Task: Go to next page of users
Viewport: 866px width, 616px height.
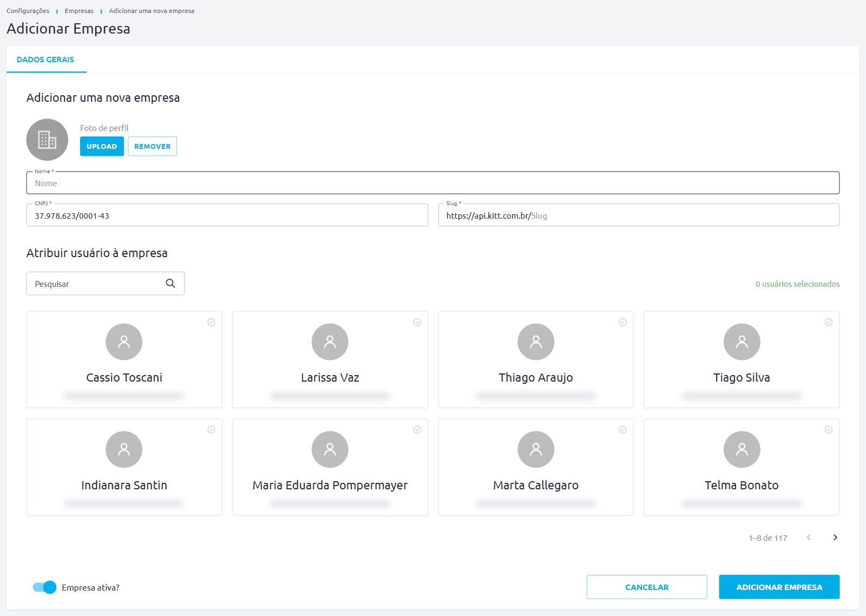Action: click(835, 538)
